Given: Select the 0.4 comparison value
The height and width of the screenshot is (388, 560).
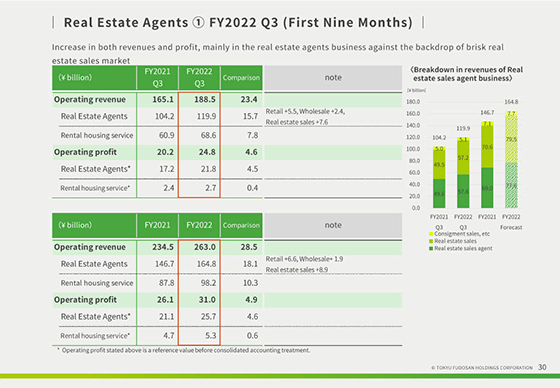Looking at the screenshot, I should pyautogui.click(x=252, y=188).
